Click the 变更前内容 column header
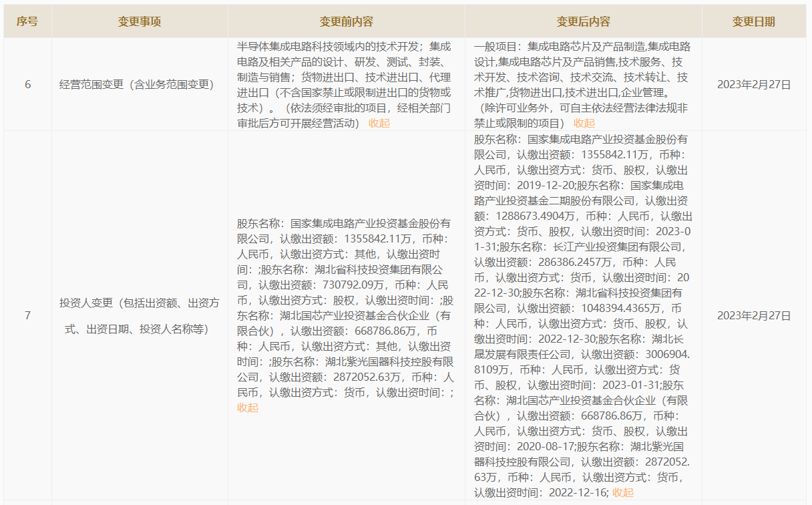 [x=347, y=21]
